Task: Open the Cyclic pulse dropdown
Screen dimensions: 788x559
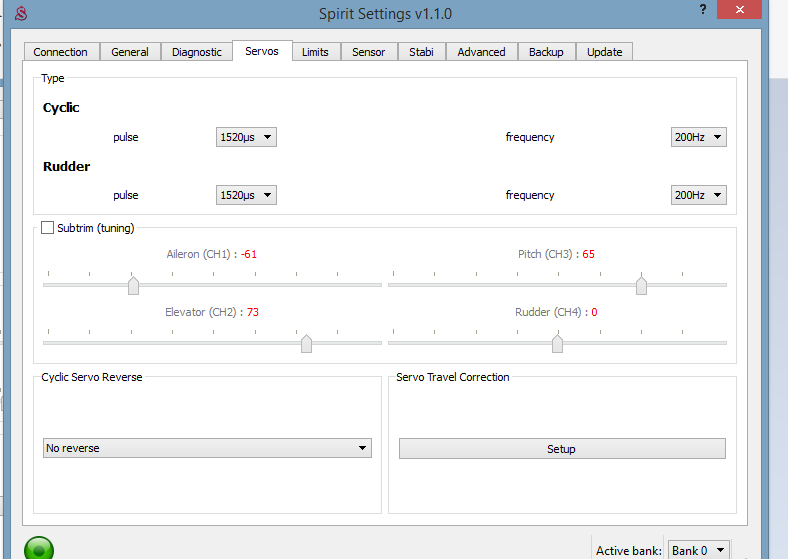Action: pos(246,137)
